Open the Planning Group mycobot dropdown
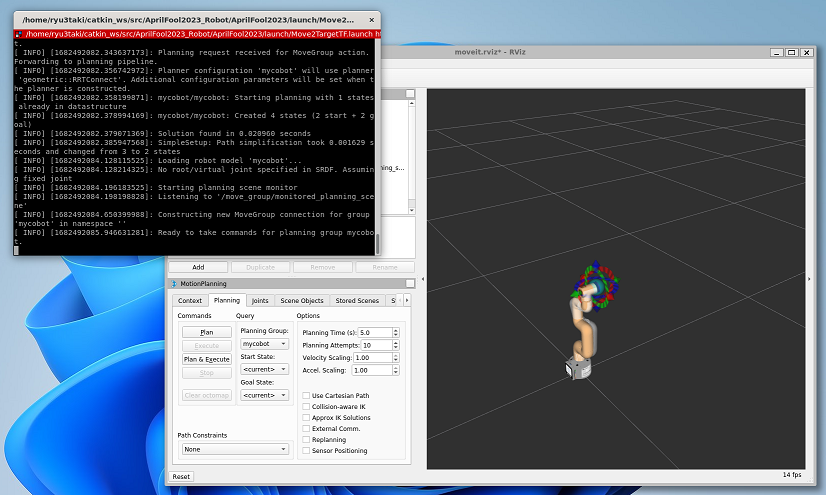 click(x=264, y=344)
